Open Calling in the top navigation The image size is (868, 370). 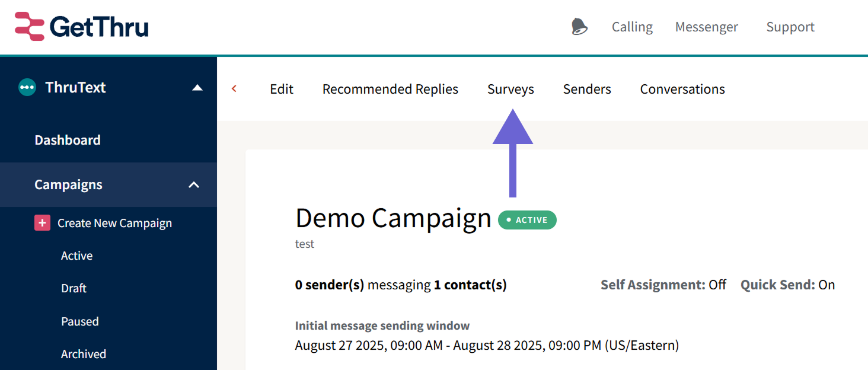pyautogui.click(x=632, y=27)
